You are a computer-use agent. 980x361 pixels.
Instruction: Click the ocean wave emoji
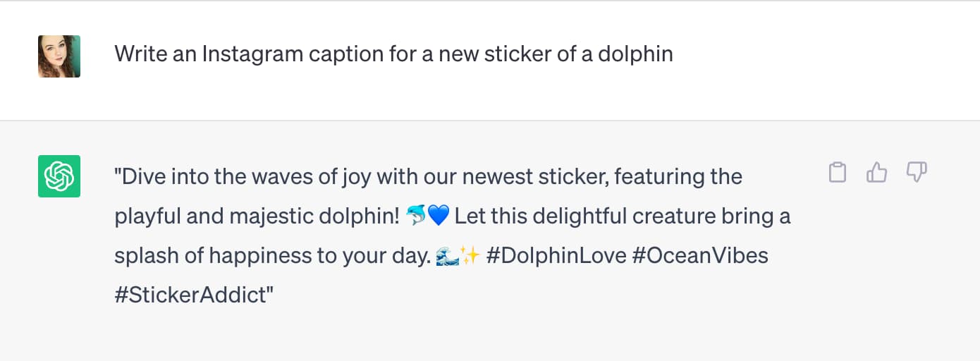coord(448,255)
